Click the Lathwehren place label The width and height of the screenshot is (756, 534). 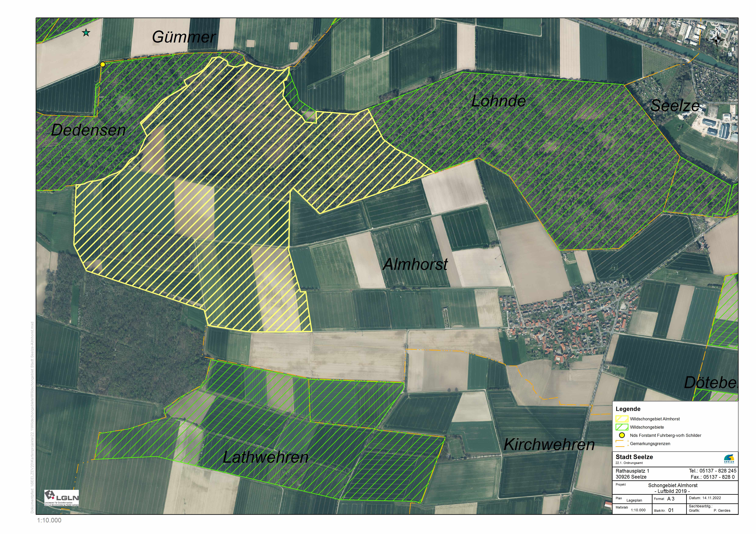pos(265,457)
